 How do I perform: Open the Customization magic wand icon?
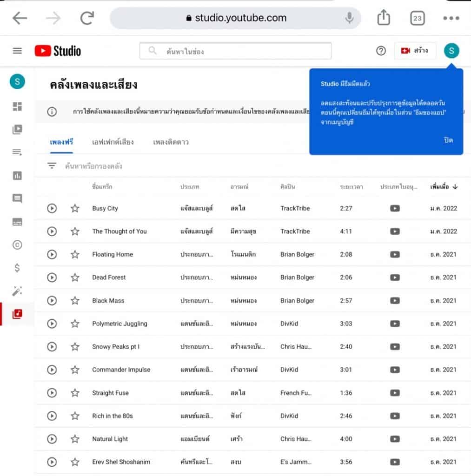(17, 291)
